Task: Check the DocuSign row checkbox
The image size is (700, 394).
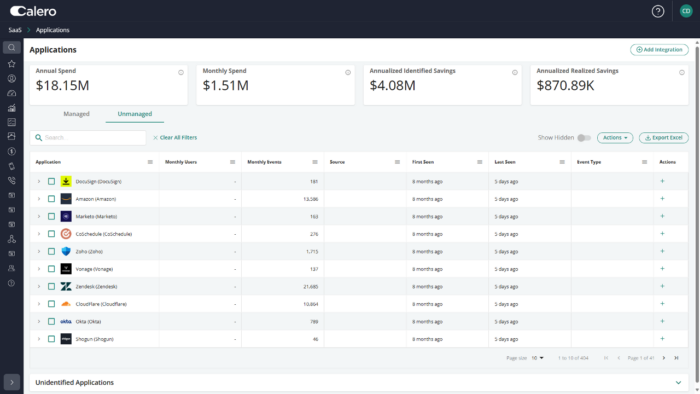Action: tap(51, 181)
